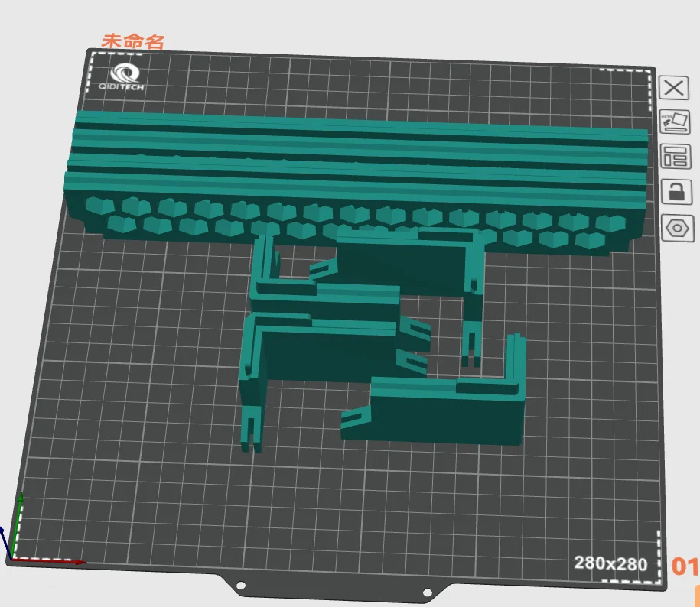Image resolution: width=700 pixels, height=607 pixels.
Task: Open plate settings hexagon icon
Action: 677,228
